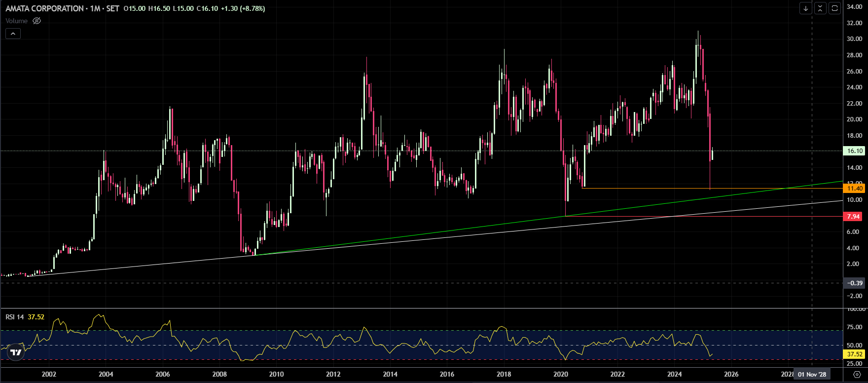Click the orange 11.40 price label
The image size is (868, 383).
pyautogui.click(x=855, y=188)
